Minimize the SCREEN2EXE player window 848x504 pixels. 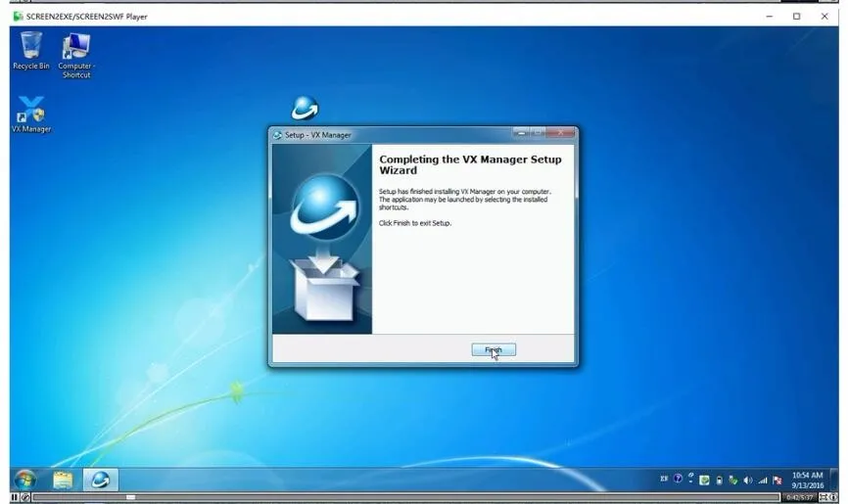769,17
